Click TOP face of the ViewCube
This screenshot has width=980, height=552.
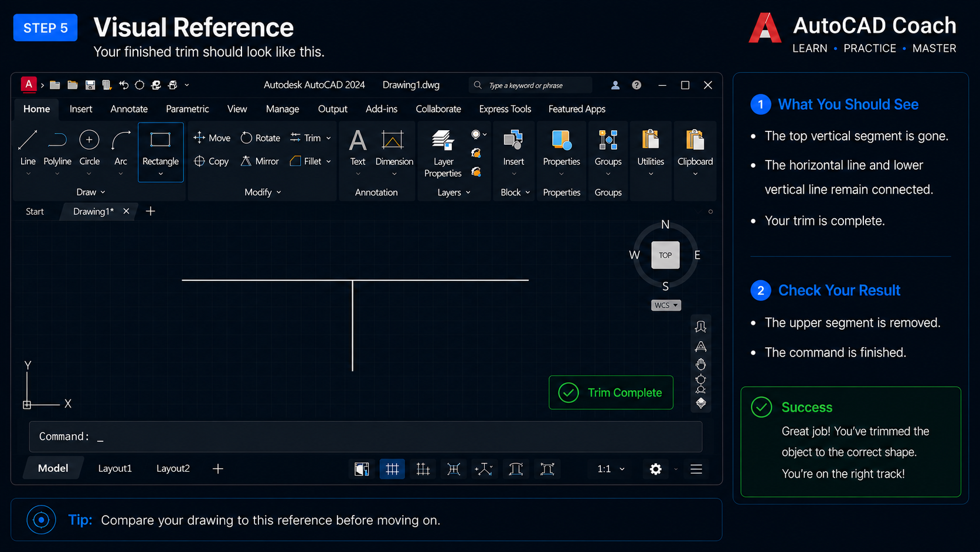pyautogui.click(x=665, y=255)
